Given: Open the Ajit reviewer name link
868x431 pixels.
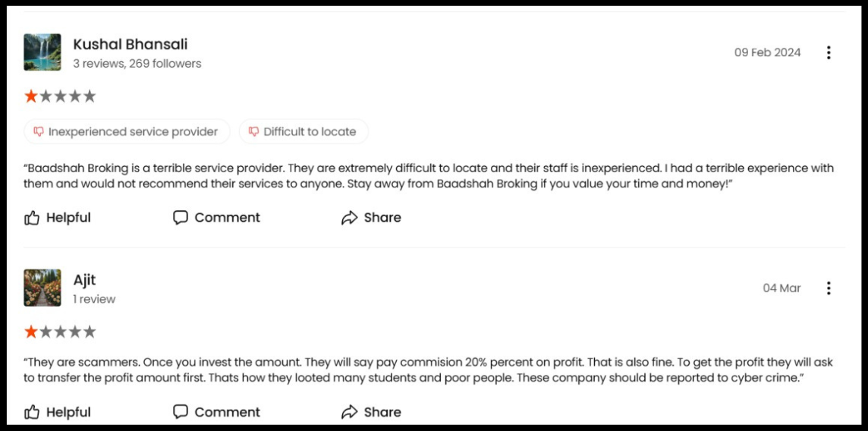Looking at the screenshot, I should (85, 280).
